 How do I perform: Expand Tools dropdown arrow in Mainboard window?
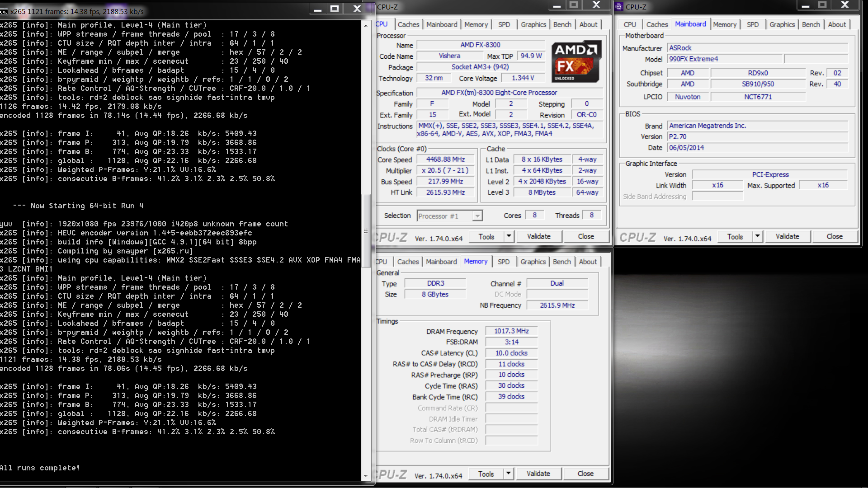(x=757, y=236)
